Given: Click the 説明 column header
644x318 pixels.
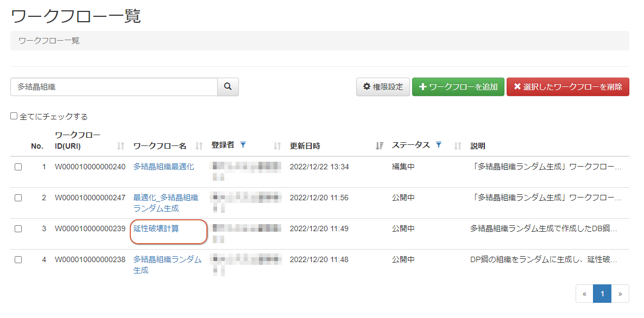Looking at the screenshot, I should (x=478, y=145).
